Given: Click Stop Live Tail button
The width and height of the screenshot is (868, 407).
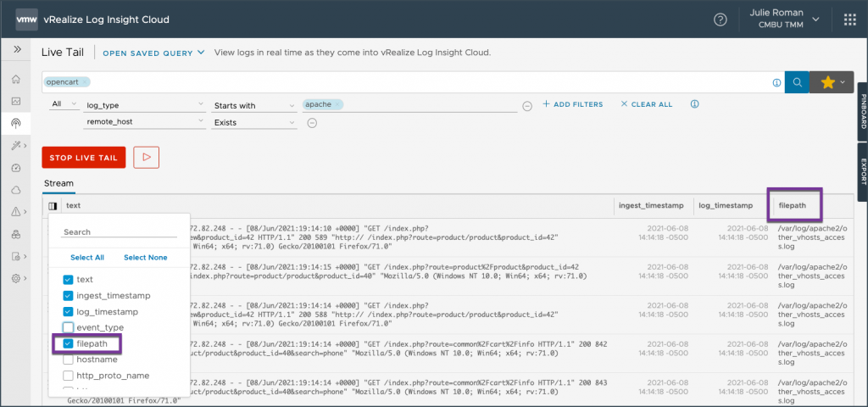Looking at the screenshot, I should point(84,158).
